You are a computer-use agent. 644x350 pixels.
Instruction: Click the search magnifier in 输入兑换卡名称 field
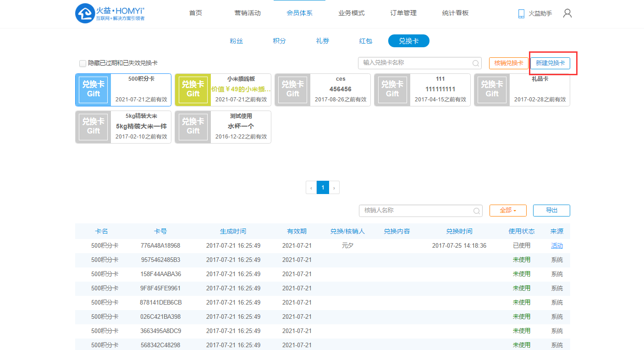(476, 63)
